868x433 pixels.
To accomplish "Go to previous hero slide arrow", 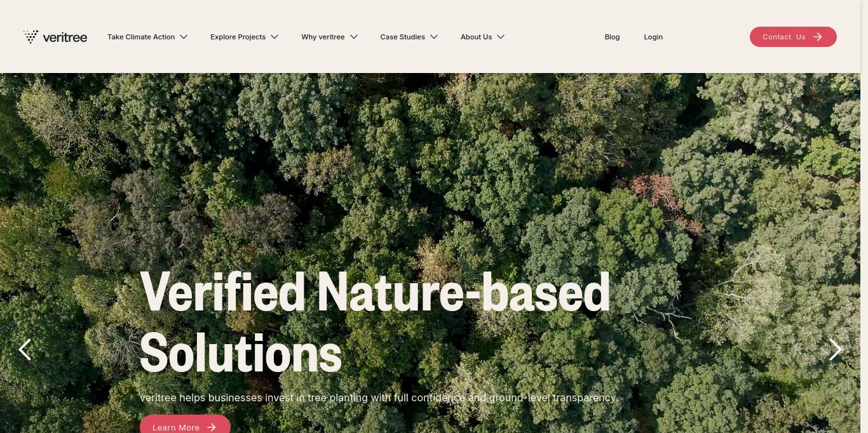I will [25, 349].
